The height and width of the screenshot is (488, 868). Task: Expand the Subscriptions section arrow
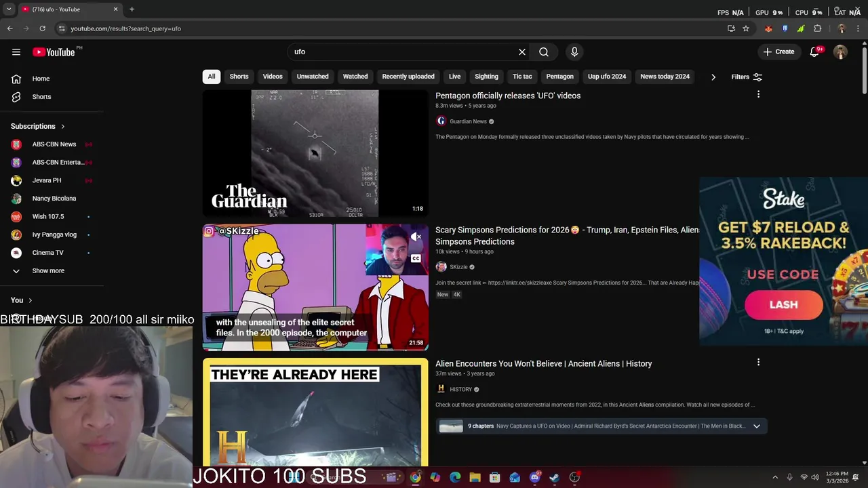pyautogui.click(x=63, y=126)
